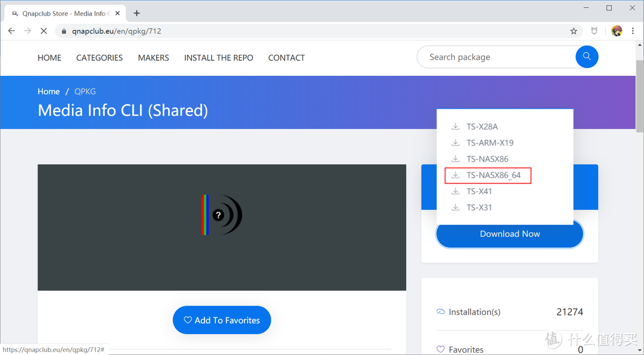The width and height of the screenshot is (644, 355).
Task: Open the CONTACT navigation link
Action: (286, 57)
